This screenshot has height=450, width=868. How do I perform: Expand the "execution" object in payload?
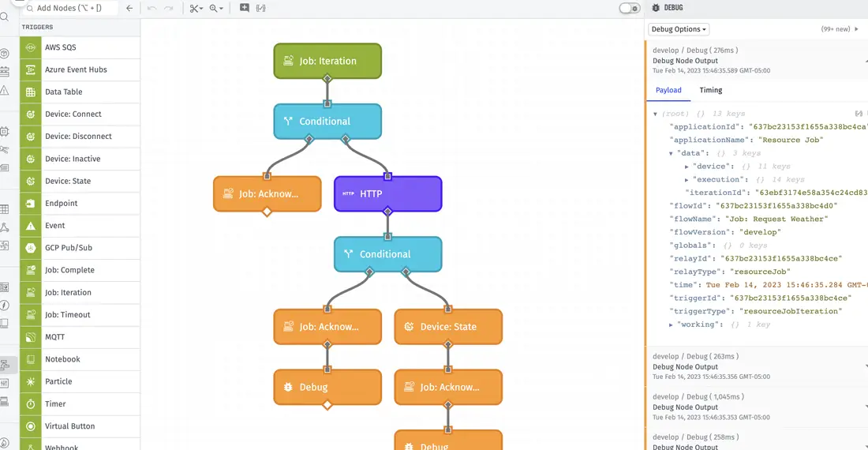click(687, 180)
